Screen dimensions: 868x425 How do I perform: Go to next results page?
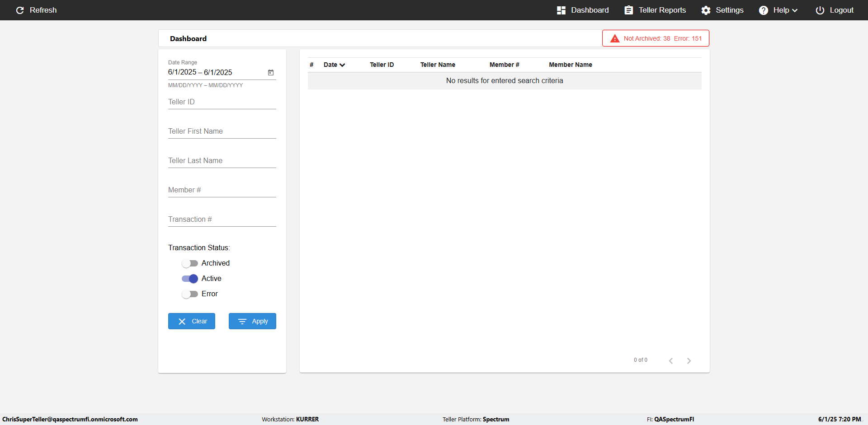click(689, 360)
